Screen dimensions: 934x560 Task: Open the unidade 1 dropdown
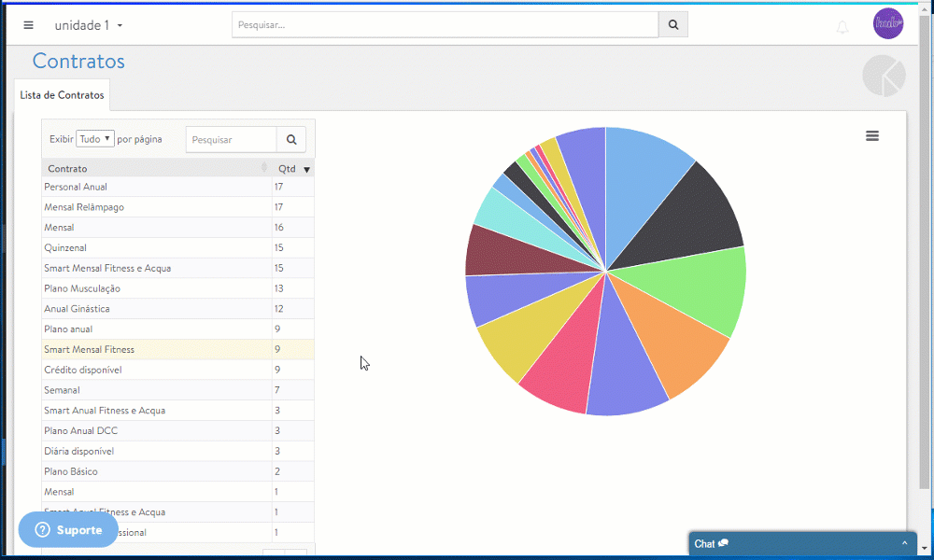[x=89, y=25]
